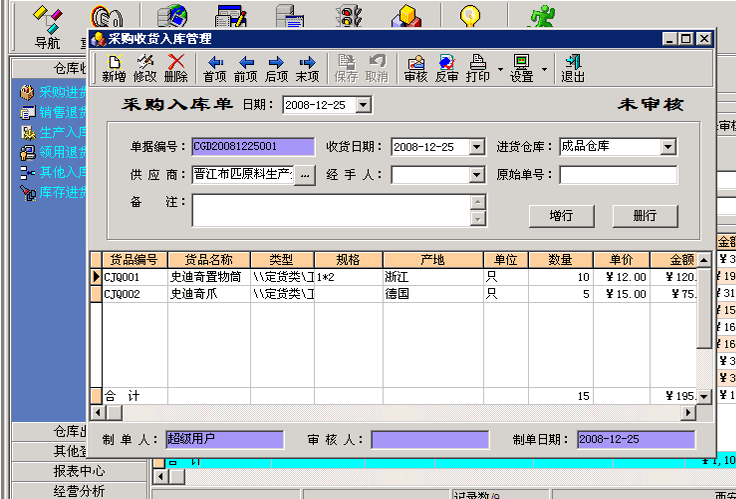The width and height of the screenshot is (736, 499).
Task: Open 生产入库 item in sidebar
Action: 53,132
